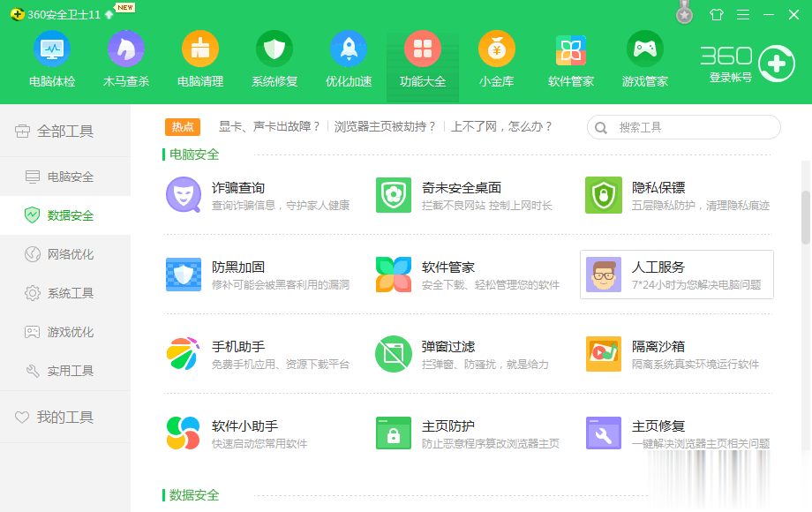Click the upgrade arrow beside 360安全卫士11

tap(109, 14)
